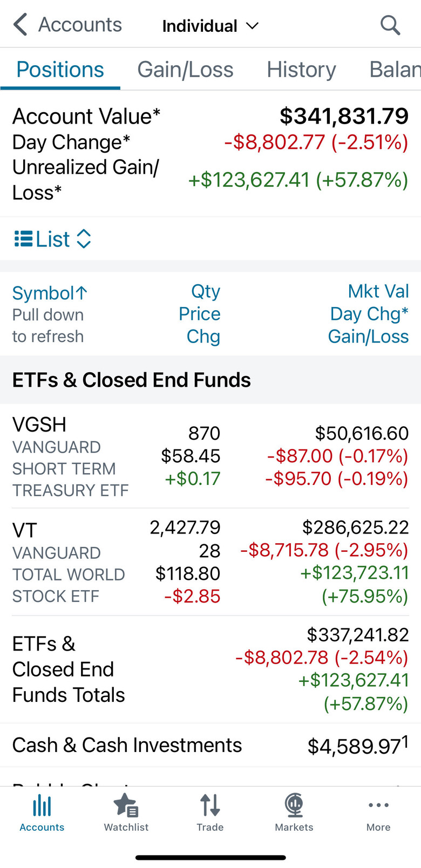
Task: Switch to the Gain/Loss tab
Action: [x=185, y=70]
